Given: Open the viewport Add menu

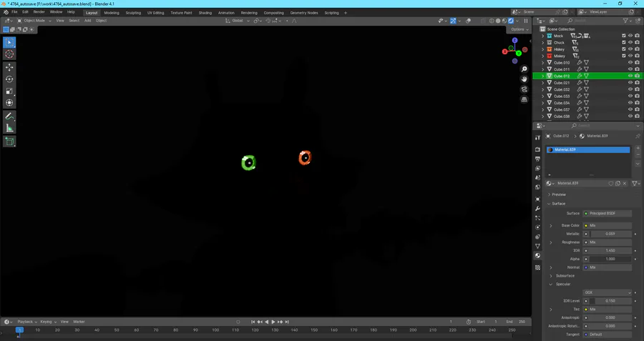Looking at the screenshot, I should 87,21.
